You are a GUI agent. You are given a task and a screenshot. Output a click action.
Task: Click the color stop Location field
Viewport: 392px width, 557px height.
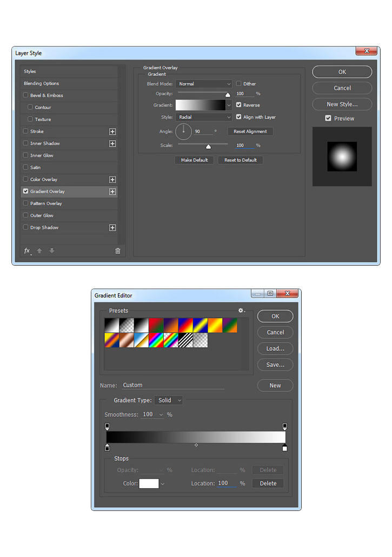tap(227, 483)
